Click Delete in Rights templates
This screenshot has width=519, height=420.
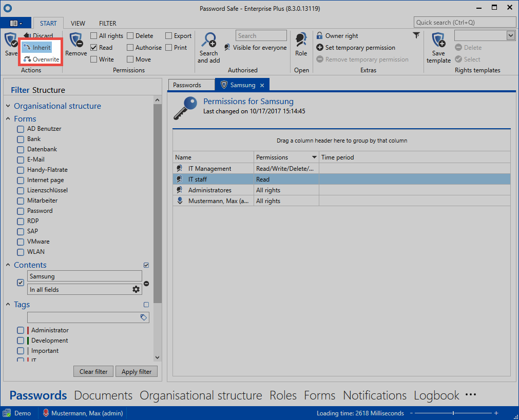468,48
